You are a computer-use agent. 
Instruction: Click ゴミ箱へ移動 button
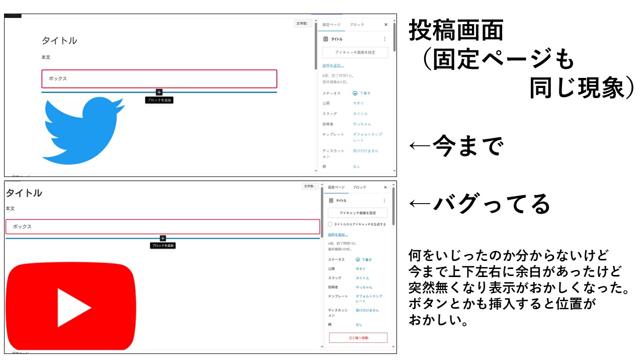click(x=358, y=338)
